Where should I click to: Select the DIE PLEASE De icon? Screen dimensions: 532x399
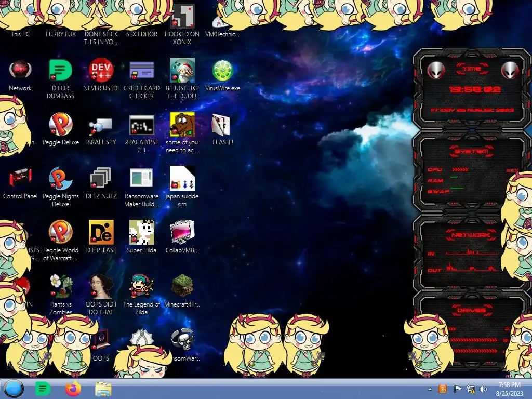pos(101,232)
